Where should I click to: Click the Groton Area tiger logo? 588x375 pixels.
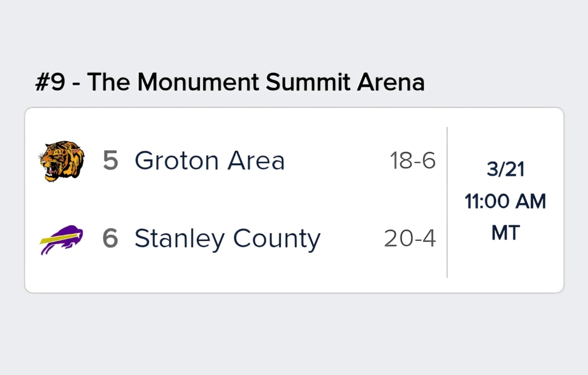(62, 161)
